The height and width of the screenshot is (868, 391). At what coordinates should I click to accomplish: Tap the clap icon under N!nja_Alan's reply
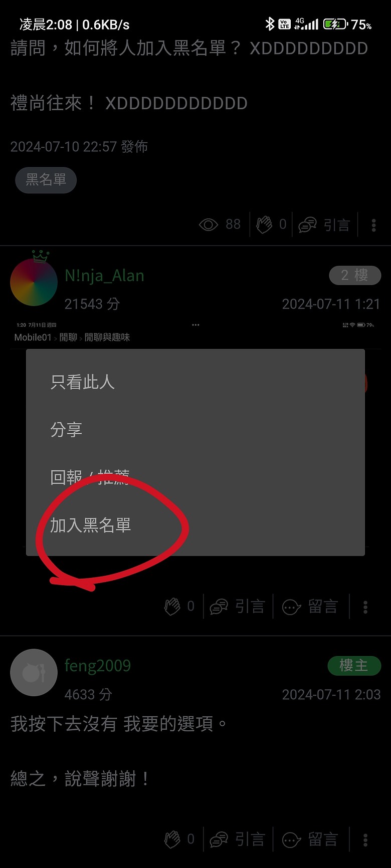pos(172,607)
